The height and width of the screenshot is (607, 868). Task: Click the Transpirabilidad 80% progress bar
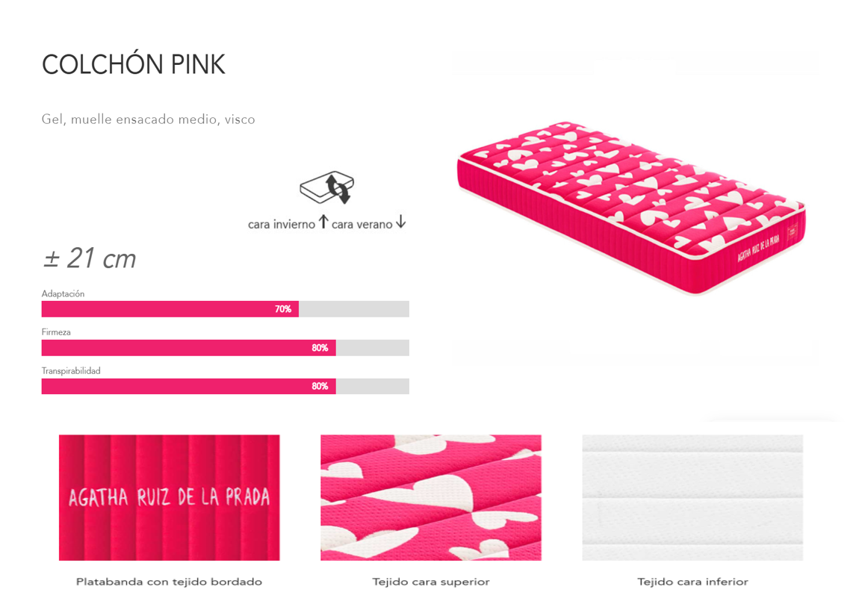tap(226, 386)
